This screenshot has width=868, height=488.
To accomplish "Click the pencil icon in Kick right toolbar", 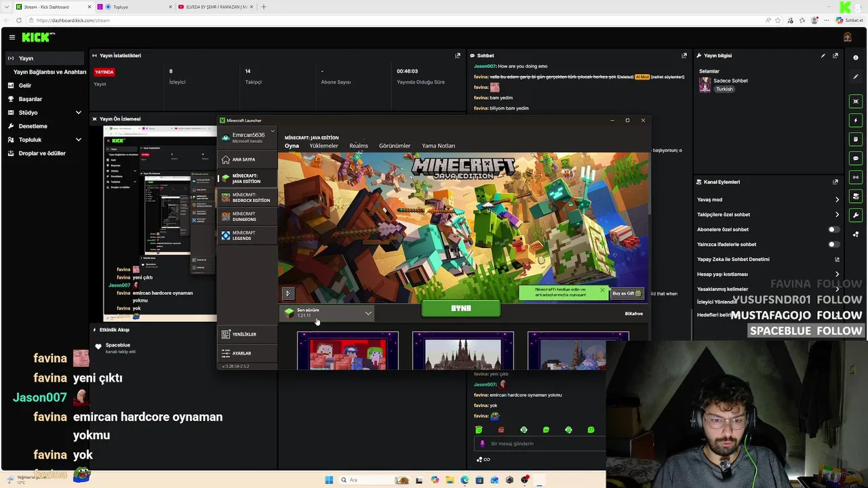I will (x=856, y=77).
